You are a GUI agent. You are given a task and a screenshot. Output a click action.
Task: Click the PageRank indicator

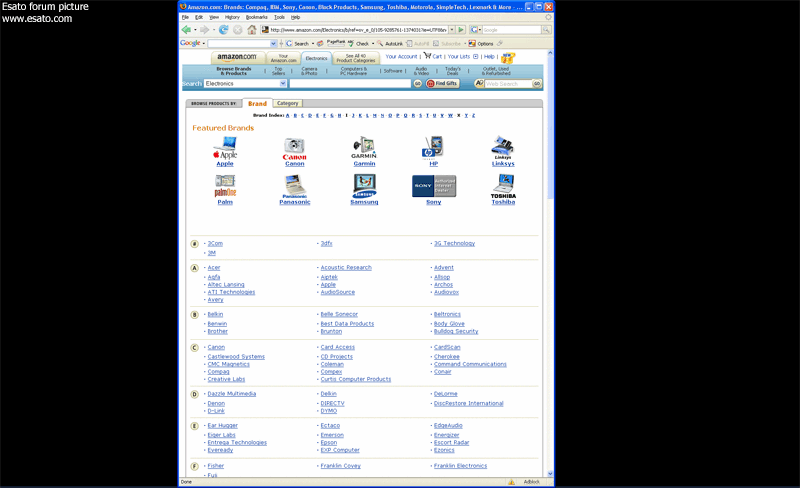click(335, 43)
